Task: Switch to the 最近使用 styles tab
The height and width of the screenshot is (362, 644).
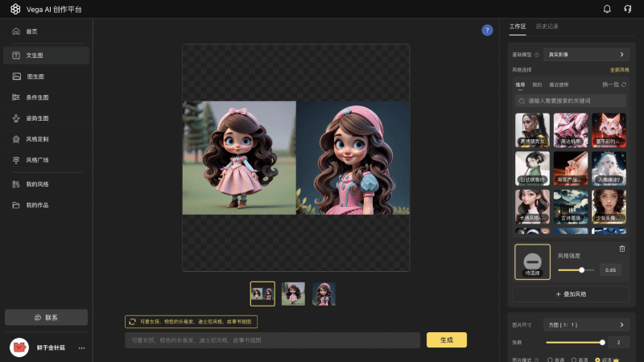Action: pyautogui.click(x=559, y=84)
